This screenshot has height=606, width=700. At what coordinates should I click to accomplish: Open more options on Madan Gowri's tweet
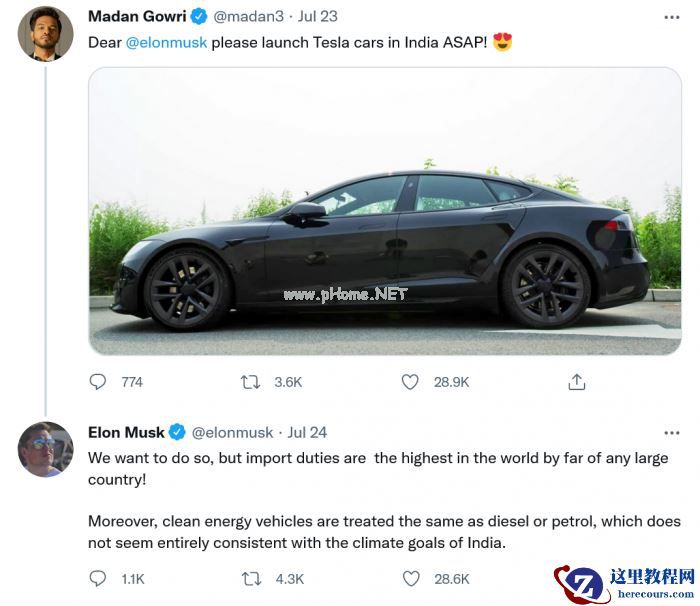[x=672, y=17]
